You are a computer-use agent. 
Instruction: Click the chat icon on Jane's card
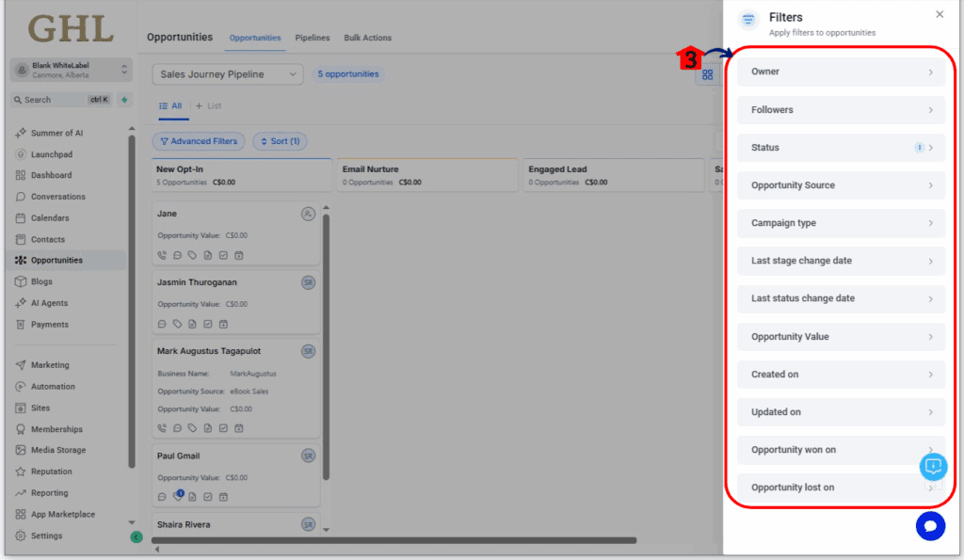point(176,255)
